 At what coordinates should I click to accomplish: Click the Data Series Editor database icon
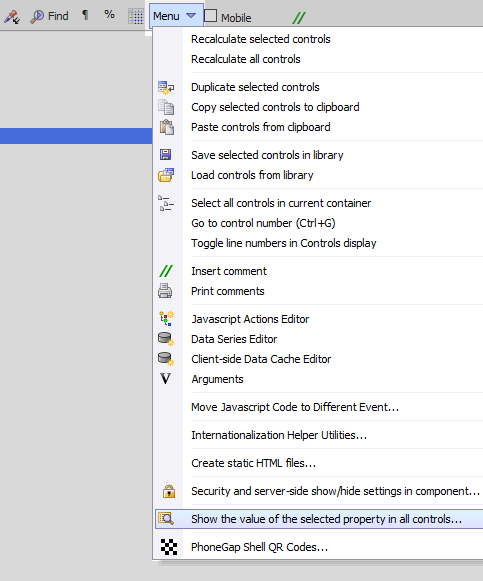[x=166, y=339]
